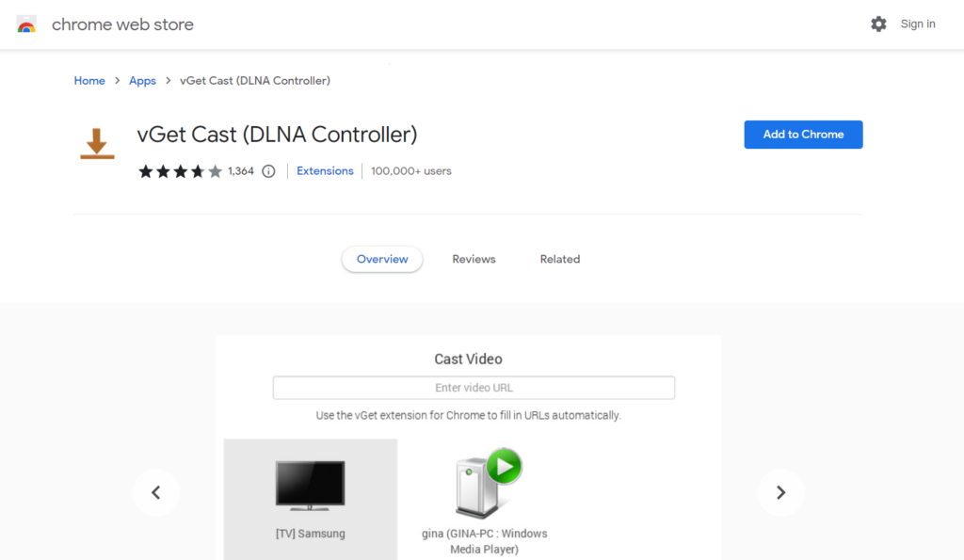Switch to the Related tab

pyautogui.click(x=559, y=260)
